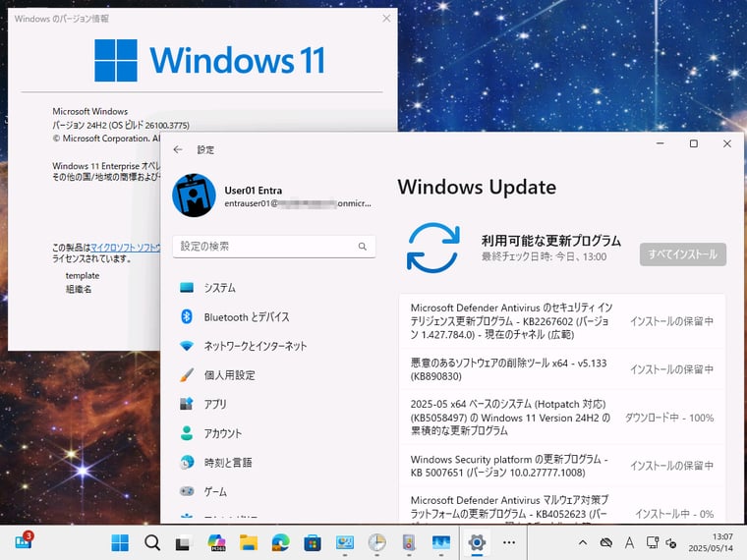Select the Windows Security platform KB 5007651 entry
This screenshot has width=747, height=560.
562,466
